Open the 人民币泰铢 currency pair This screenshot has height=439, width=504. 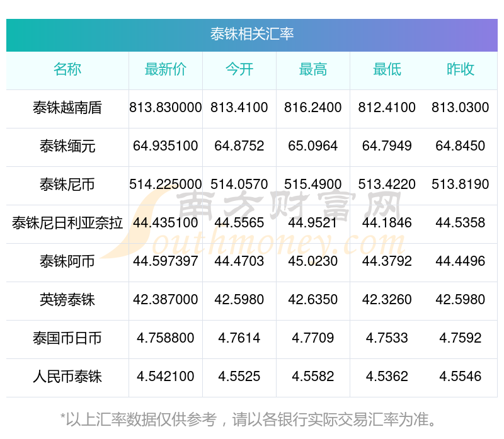(x=67, y=377)
